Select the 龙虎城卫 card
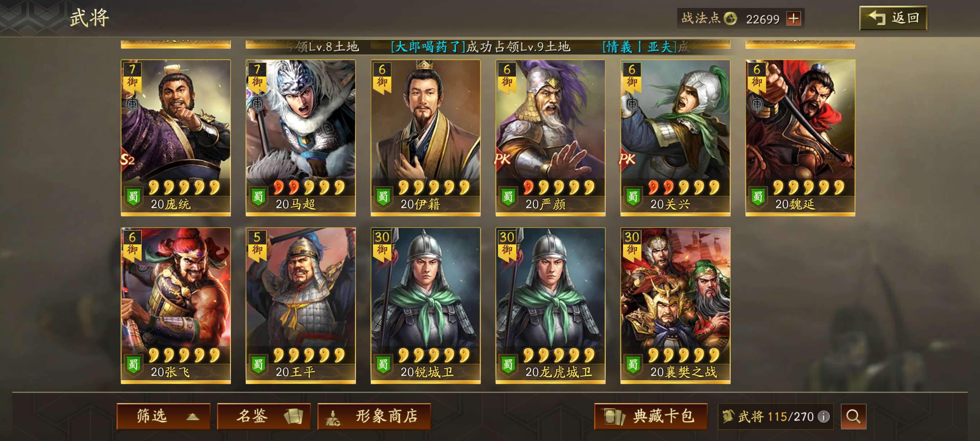The image size is (980, 441). point(550,305)
